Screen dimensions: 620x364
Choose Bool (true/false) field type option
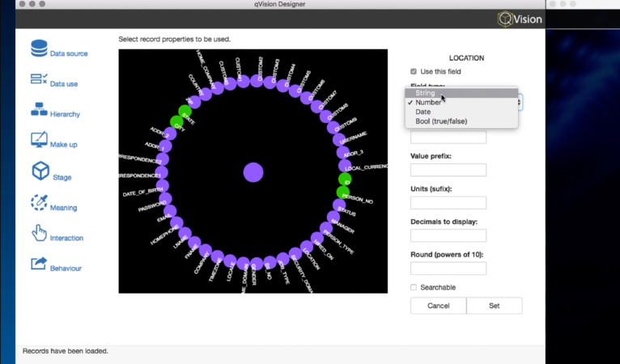461,121
